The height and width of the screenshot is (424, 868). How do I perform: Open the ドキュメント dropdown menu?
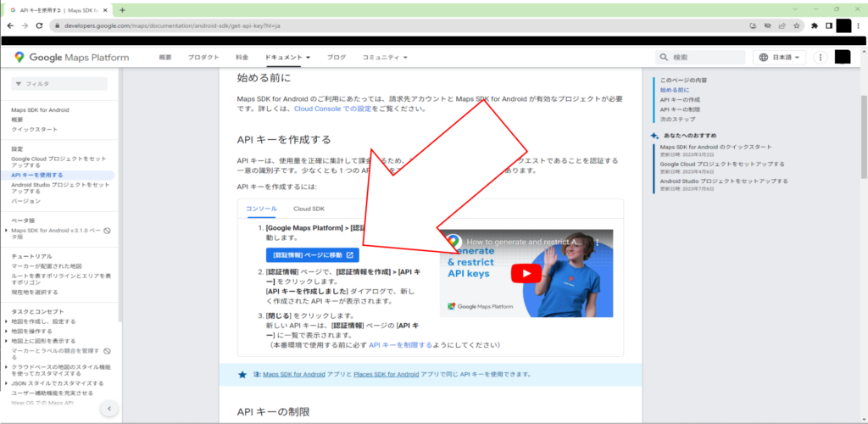[x=287, y=58]
